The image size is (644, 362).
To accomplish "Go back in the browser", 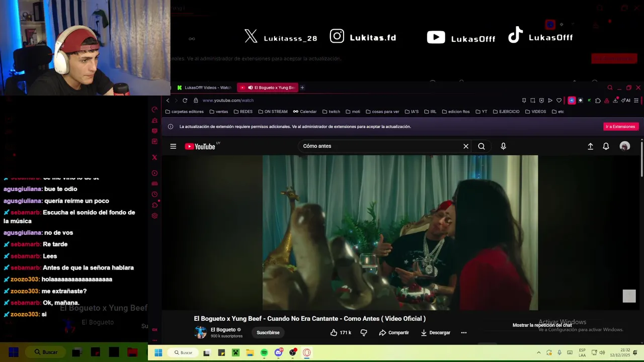I will (168, 101).
